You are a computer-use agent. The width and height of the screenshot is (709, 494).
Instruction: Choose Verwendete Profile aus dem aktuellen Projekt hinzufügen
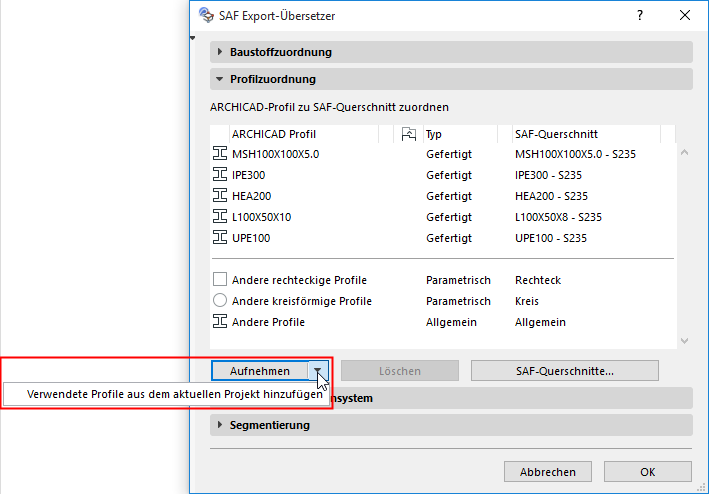pyautogui.click(x=166, y=395)
